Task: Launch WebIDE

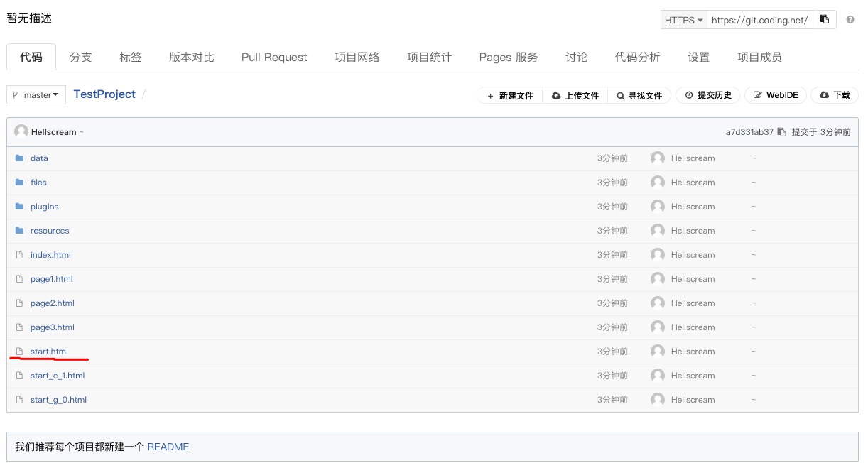Action: tap(776, 95)
